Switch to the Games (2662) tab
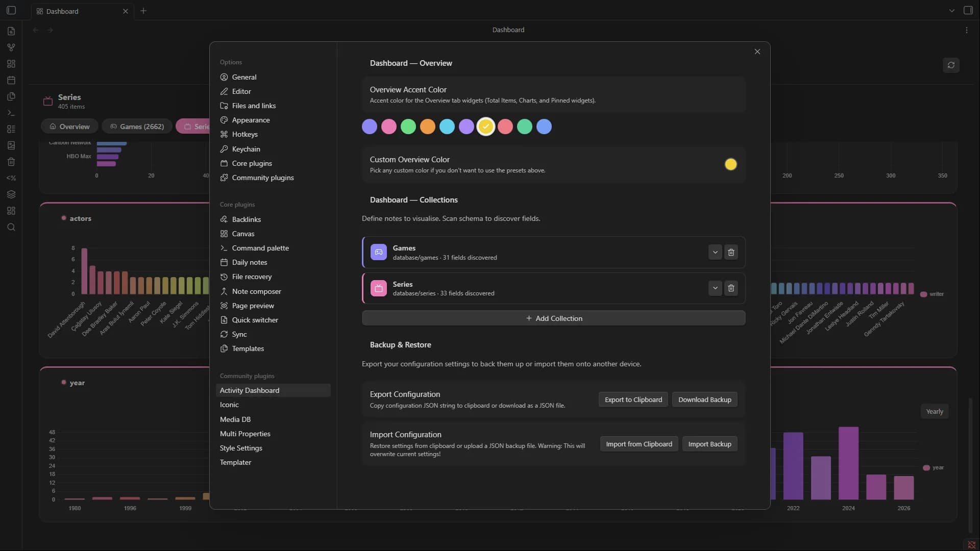980x551 pixels. (x=137, y=127)
